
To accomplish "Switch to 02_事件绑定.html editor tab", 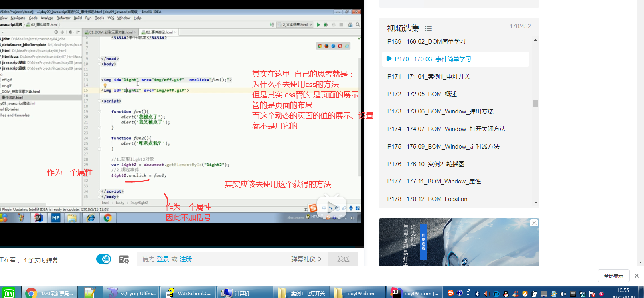I will tap(159, 32).
